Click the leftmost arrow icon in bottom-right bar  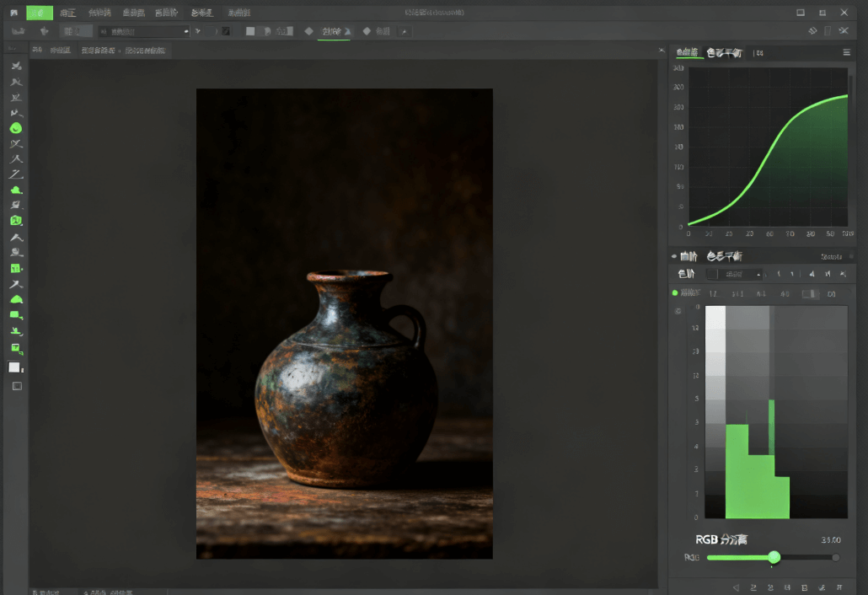click(736, 587)
